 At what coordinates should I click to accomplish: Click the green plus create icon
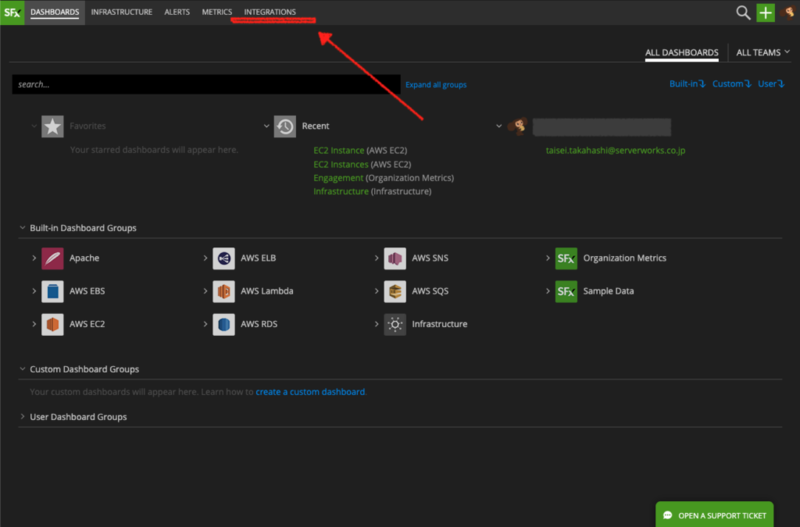765,12
